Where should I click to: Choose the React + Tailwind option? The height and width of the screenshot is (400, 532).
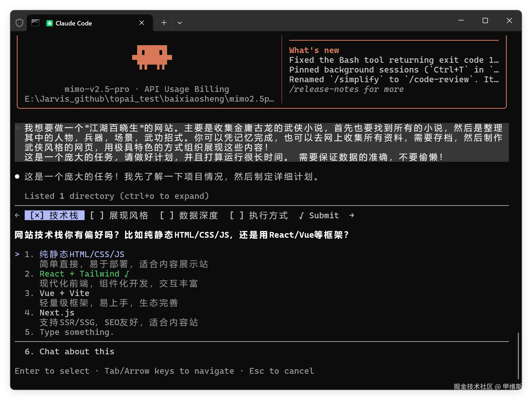[x=84, y=274]
